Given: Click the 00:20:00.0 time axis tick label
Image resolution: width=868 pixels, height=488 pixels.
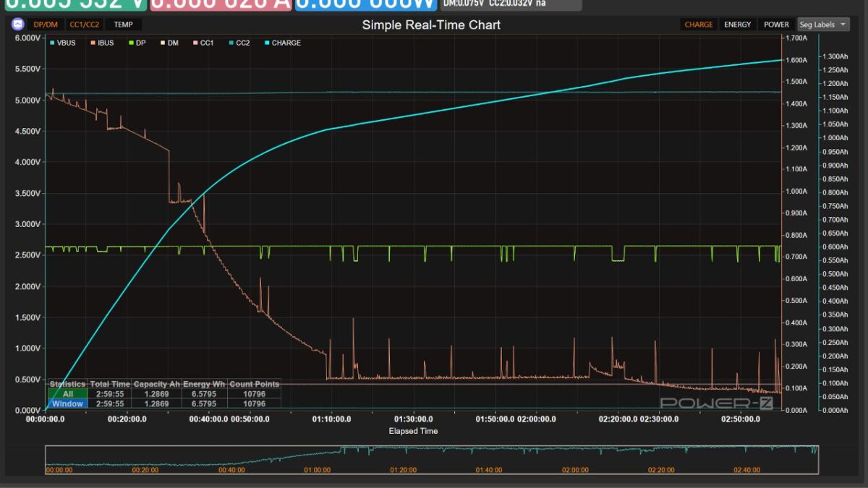Looking at the screenshot, I should tap(127, 419).
